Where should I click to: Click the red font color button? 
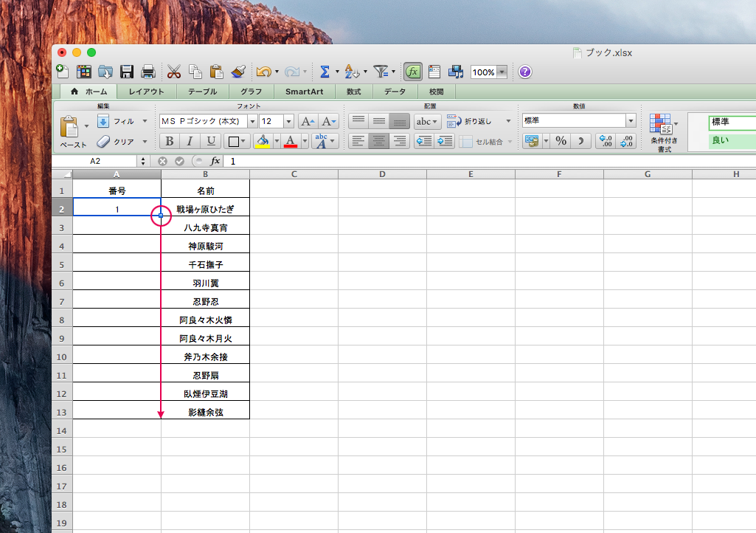[x=291, y=142]
